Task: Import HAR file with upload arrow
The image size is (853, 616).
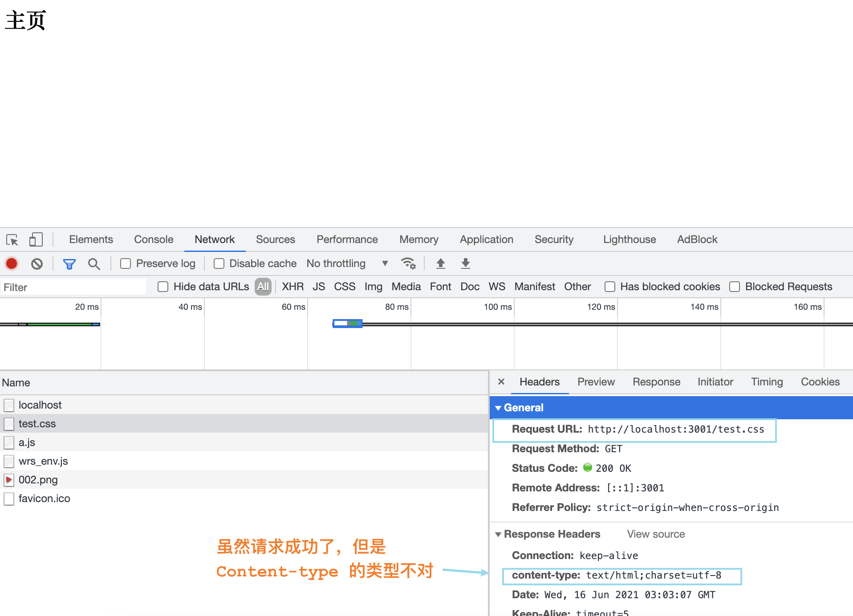Action: 441,263
